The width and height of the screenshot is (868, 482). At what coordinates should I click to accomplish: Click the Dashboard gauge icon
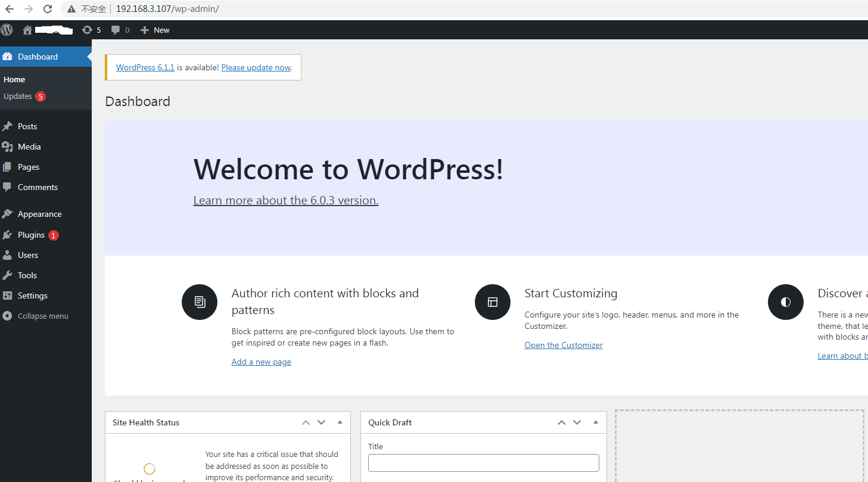8,57
